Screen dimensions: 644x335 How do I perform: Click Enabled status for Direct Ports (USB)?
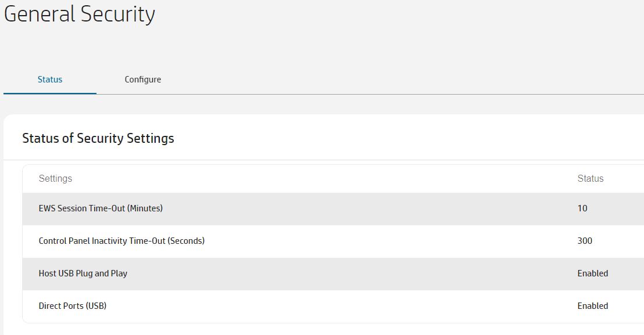tap(592, 306)
